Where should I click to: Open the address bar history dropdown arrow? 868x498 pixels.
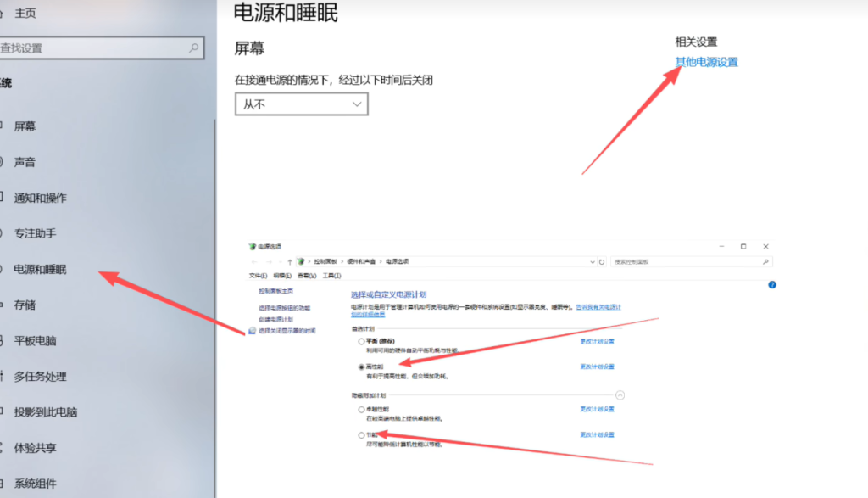592,261
